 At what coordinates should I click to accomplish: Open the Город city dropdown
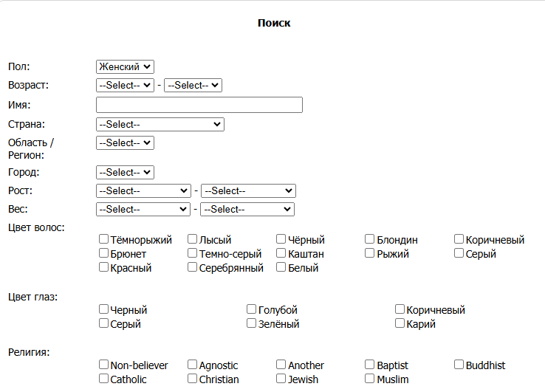pos(125,173)
